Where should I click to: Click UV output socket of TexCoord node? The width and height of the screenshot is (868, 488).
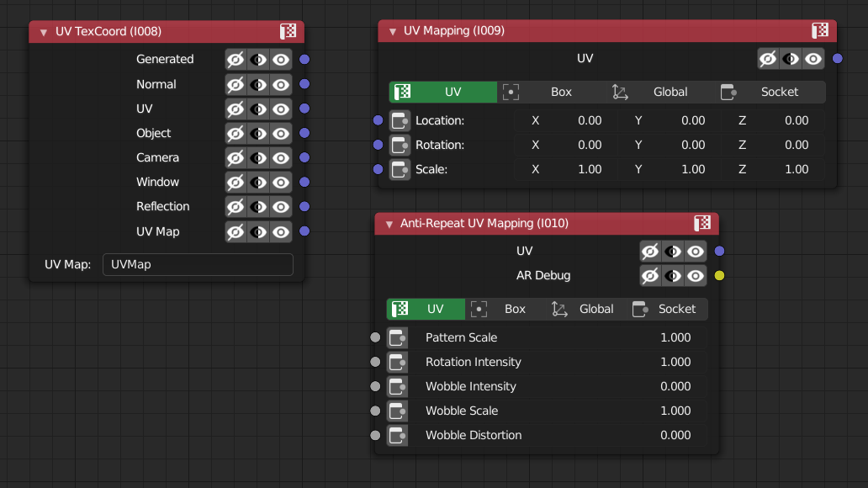(x=304, y=109)
